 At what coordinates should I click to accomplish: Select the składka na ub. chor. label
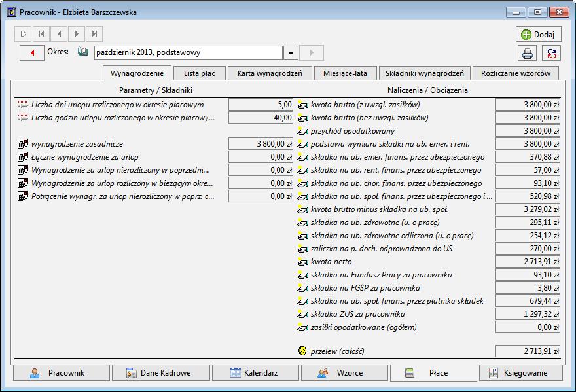[x=396, y=183]
